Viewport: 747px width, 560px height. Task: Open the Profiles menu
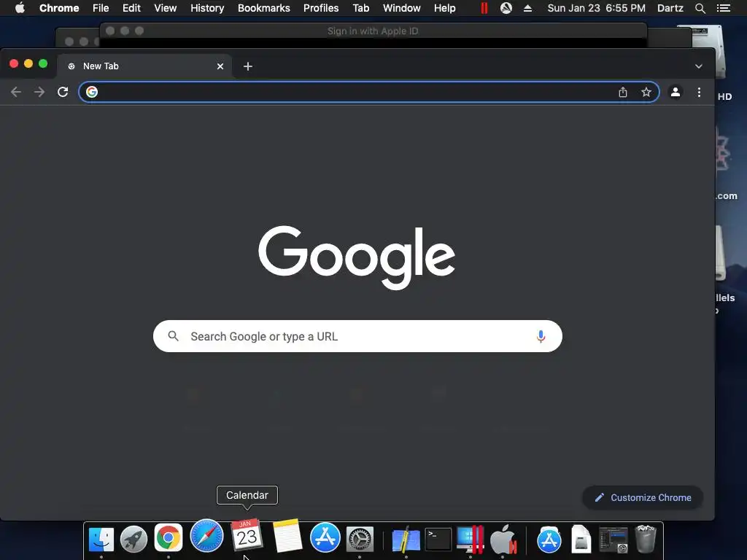click(321, 8)
